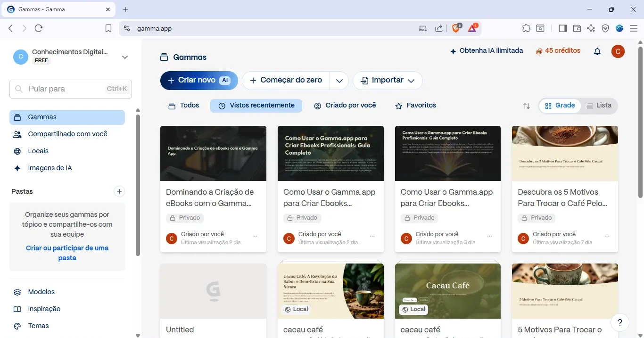Open more options on Descubra os 5 Motivos card
644x338 pixels.
pyautogui.click(x=607, y=236)
